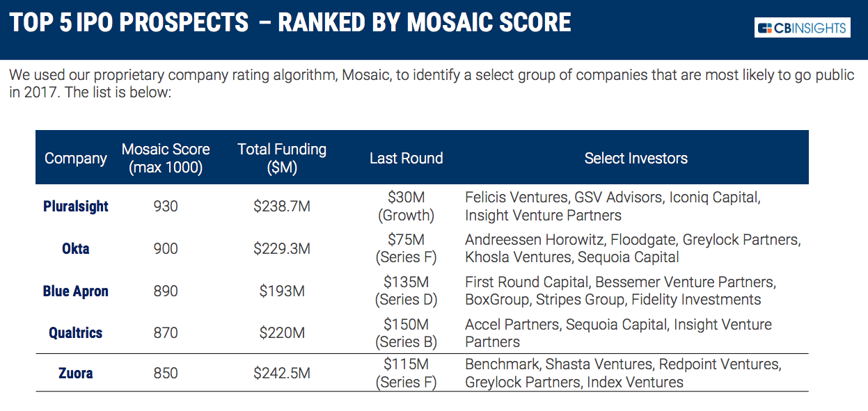
Task: Click Okta's investors starting with Andreessen Horowitz
Action: [x=632, y=248]
